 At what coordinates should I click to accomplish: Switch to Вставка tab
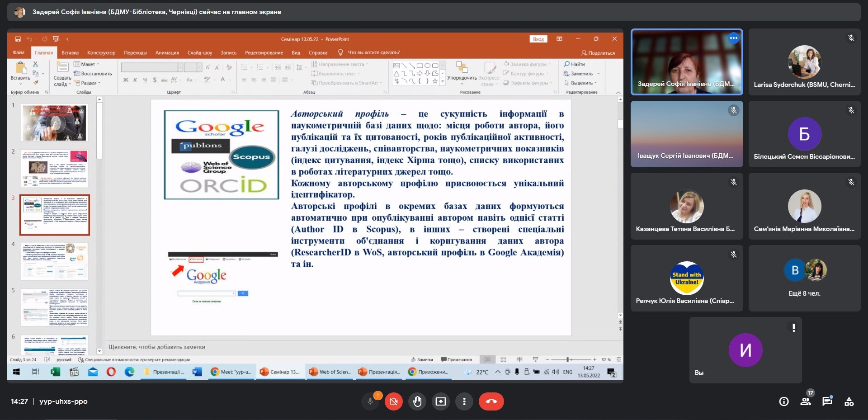pos(70,52)
